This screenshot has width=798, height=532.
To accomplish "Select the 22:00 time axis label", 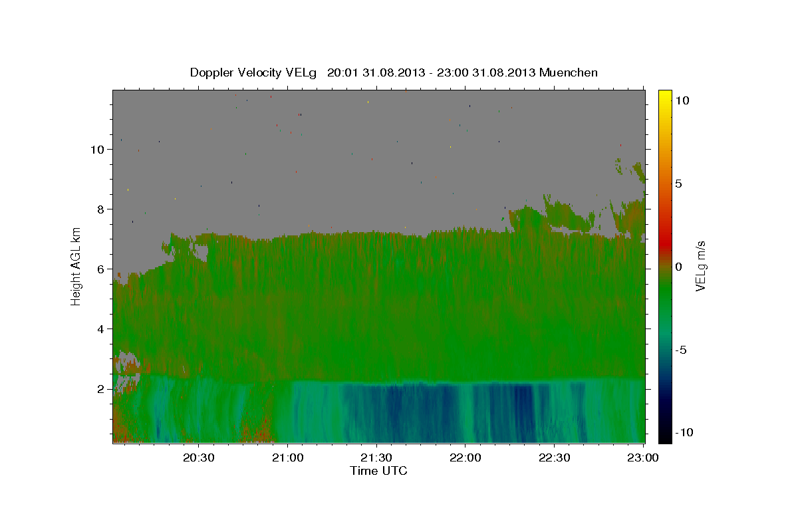I will pos(465,458).
